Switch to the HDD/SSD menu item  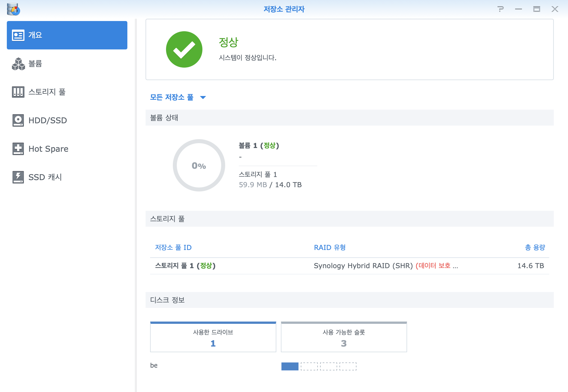tap(48, 120)
